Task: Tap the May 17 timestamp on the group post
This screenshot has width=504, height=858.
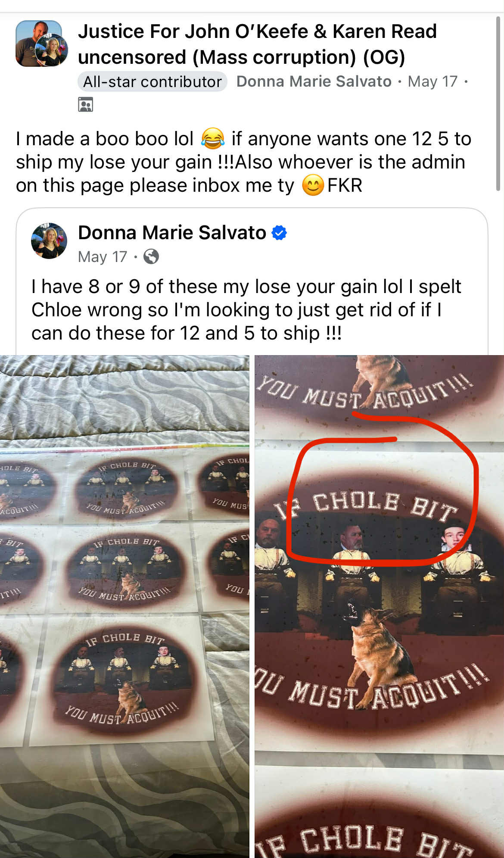Action: pos(432,81)
